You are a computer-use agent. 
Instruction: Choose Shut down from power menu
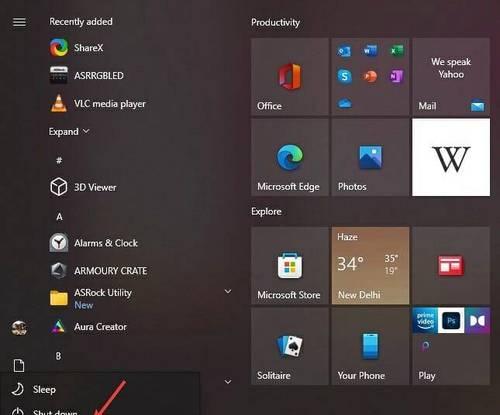tap(100, 411)
